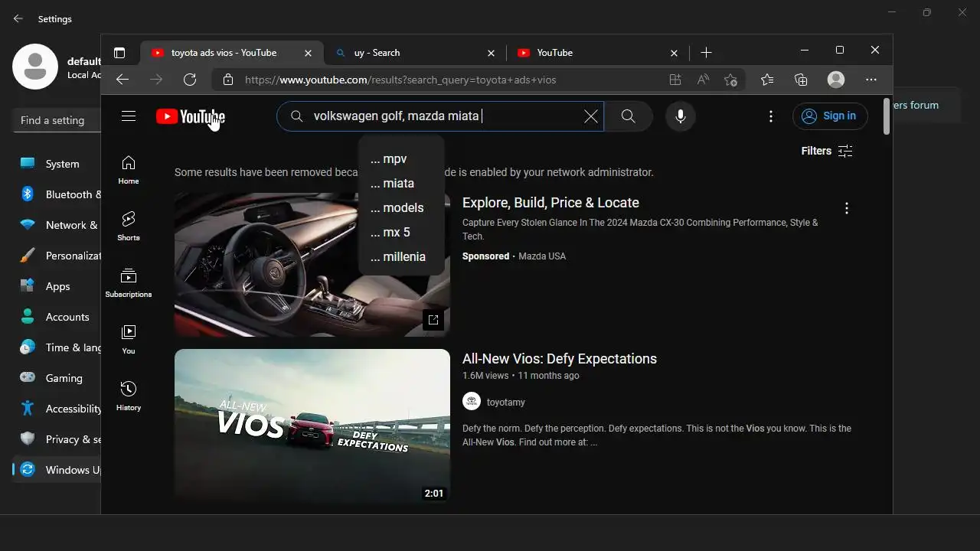
Task: Close the third 'YouTube' tab
Action: pos(674,53)
